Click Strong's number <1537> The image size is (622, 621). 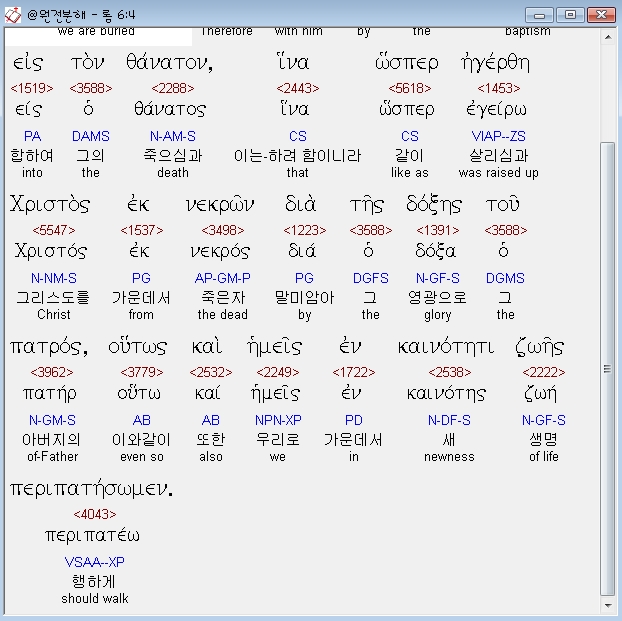point(142,230)
